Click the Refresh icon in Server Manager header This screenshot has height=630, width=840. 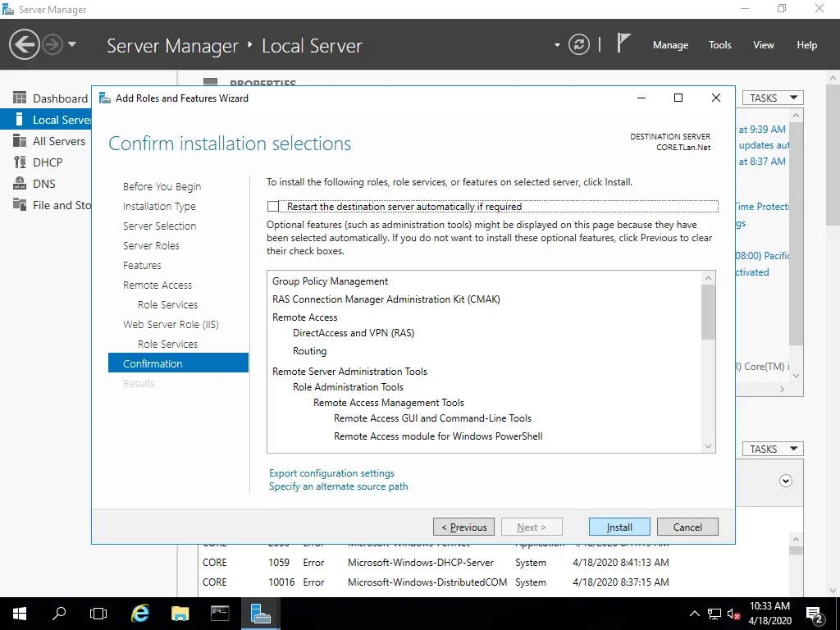coord(579,44)
